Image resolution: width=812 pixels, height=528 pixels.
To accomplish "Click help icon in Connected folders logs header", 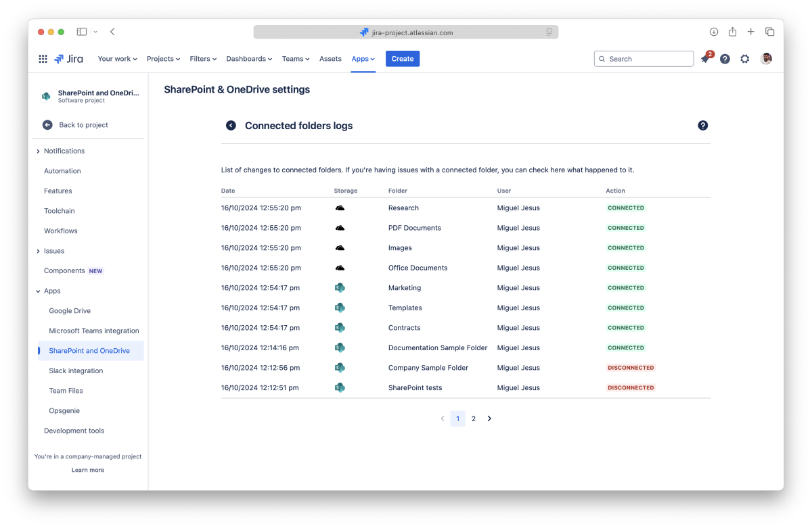I will 702,126.
